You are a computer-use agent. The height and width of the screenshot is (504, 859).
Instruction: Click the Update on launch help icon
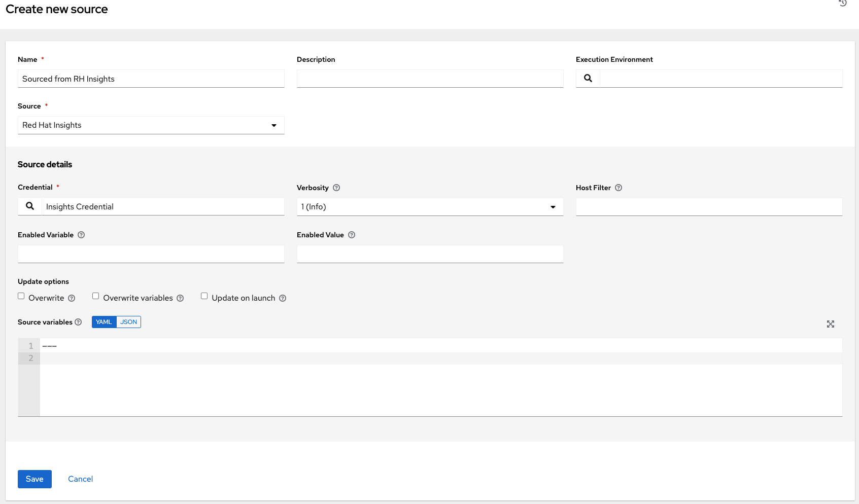[283, 298]
